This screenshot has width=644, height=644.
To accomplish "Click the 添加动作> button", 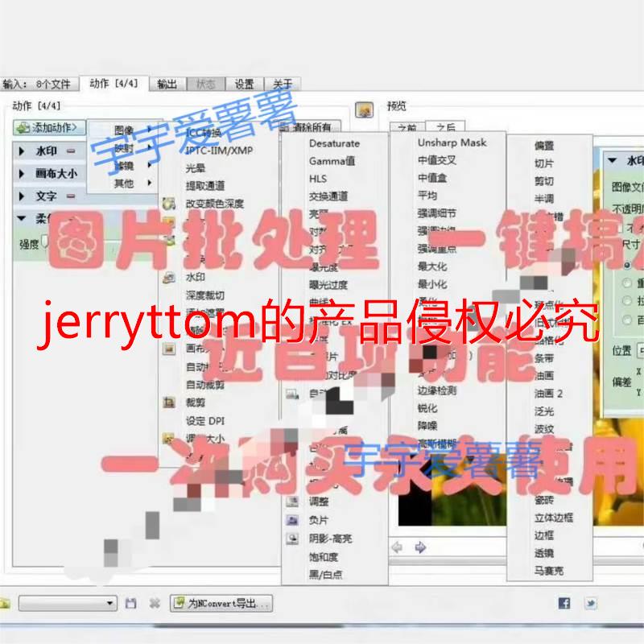I will [49, 128].
